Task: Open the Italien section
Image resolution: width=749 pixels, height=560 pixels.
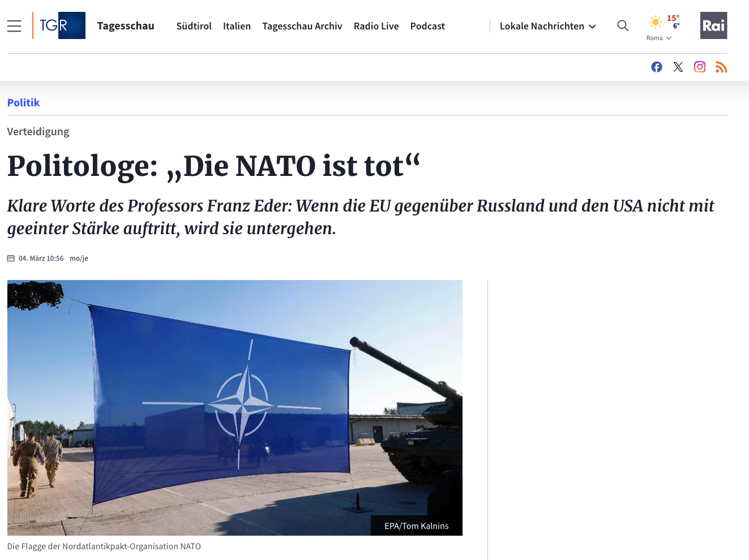Action: click(x=237, y=26)
